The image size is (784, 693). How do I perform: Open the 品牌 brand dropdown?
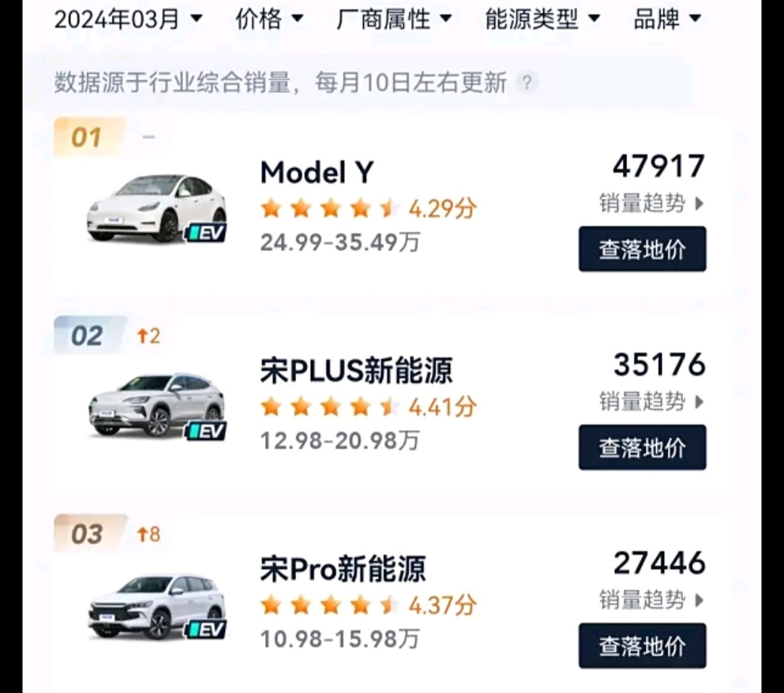point(667,19)
